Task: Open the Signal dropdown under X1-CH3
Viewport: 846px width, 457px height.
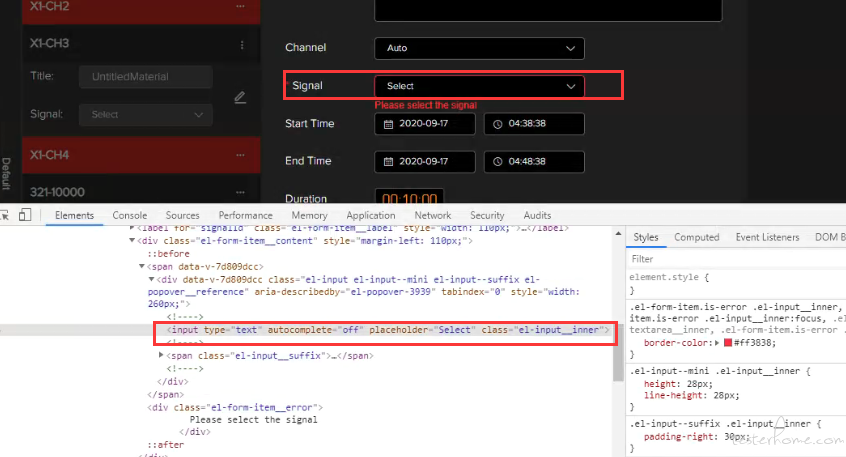Action: click(x=145, y=115)
